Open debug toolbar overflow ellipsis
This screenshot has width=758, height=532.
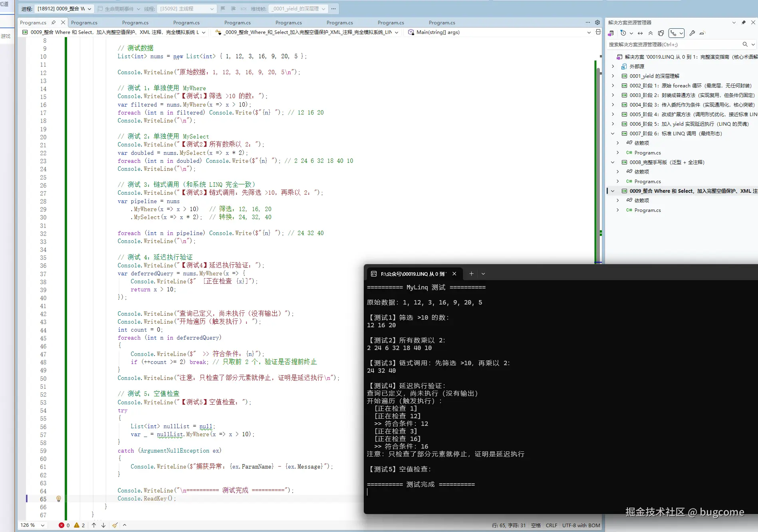(x=333, y=8)
